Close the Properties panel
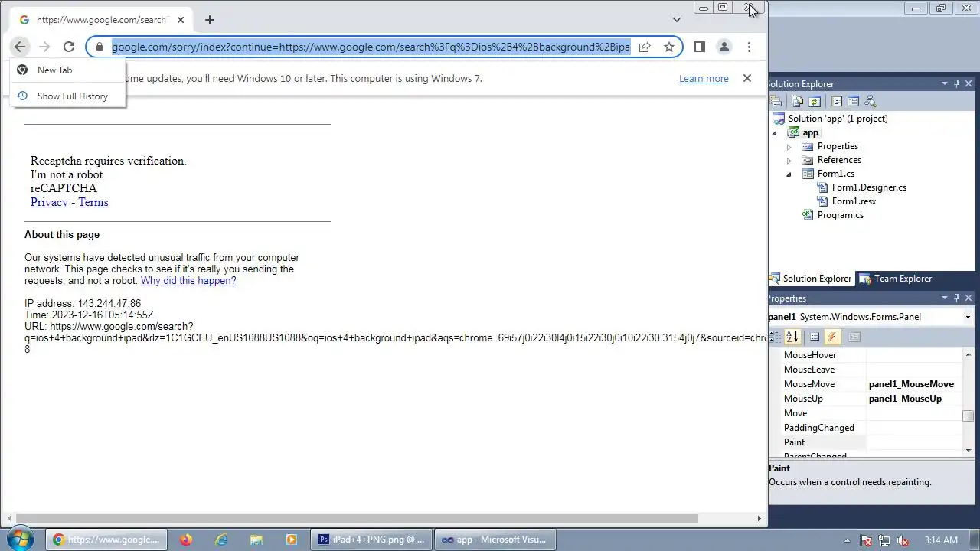The width and height of the screenshot is (980, 551). (x=969, y=298)
